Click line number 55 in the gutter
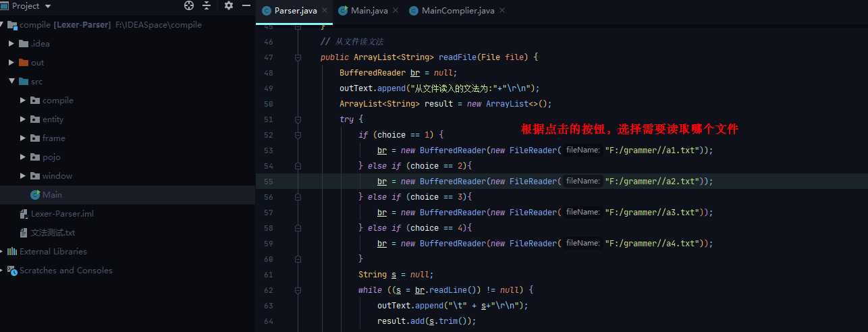Viewport: 868px width, 332px height. tap(268, 182)
